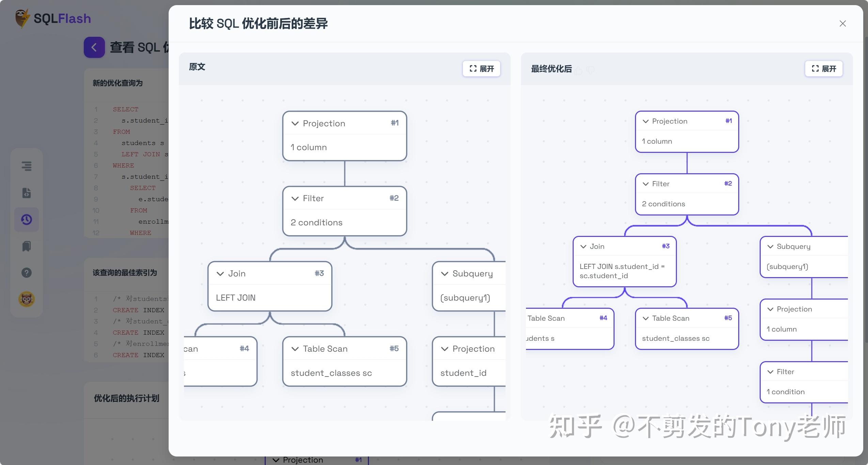The width and height of the screenshot is (868, 465).
Task: Click the outline icon at top of sidebar
Action: pos(27,166)
